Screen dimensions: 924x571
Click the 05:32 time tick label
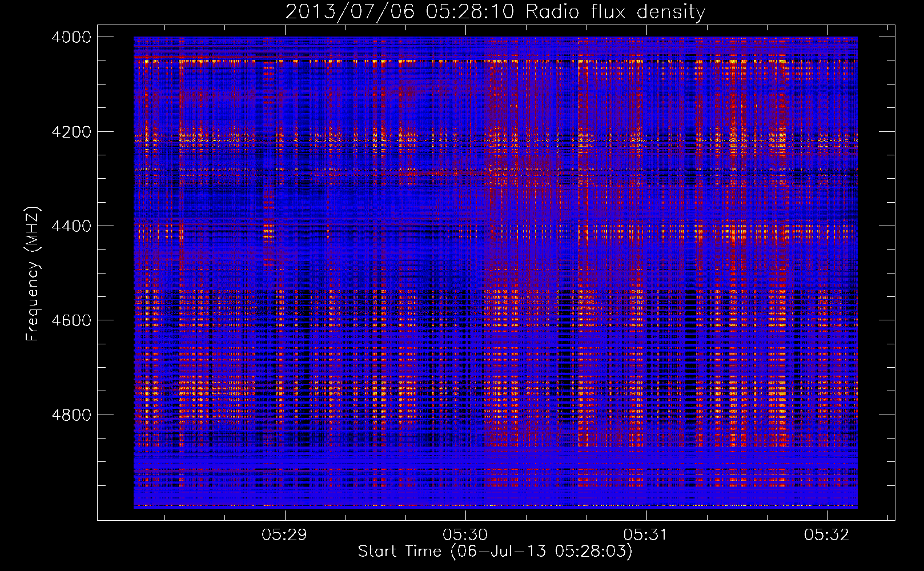827,534
